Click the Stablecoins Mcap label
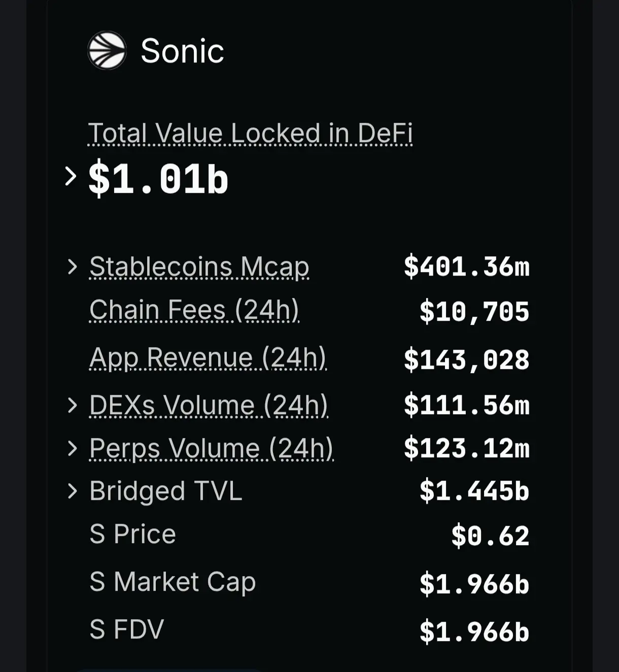This screenshot has height=672, width=619. (x=199, y=267)
